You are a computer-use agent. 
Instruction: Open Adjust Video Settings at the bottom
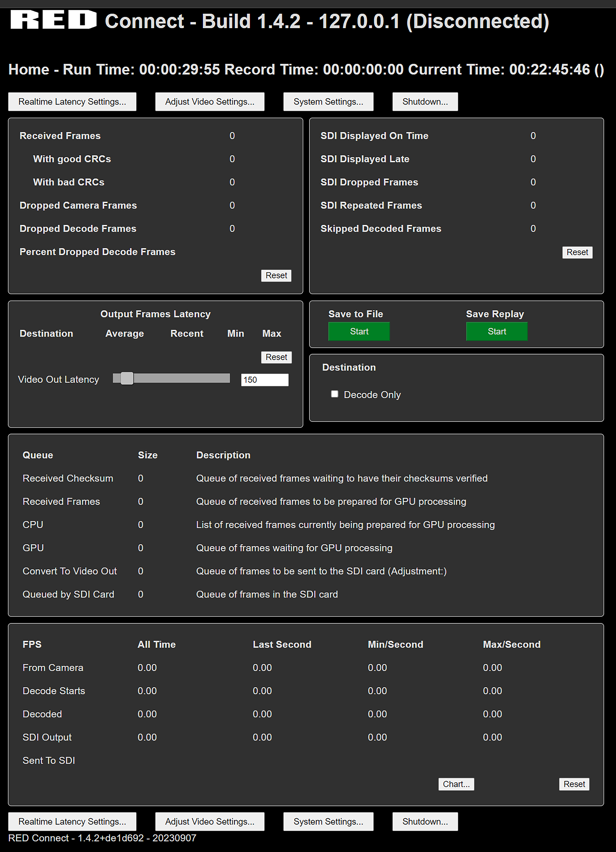pyautogui.click(x=210, y=822)
